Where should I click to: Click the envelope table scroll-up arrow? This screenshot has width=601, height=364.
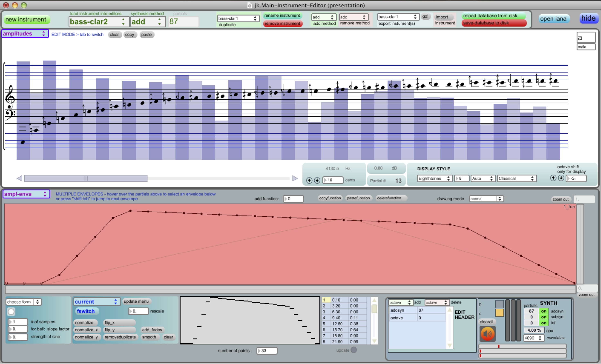click(x=374, y=300)
